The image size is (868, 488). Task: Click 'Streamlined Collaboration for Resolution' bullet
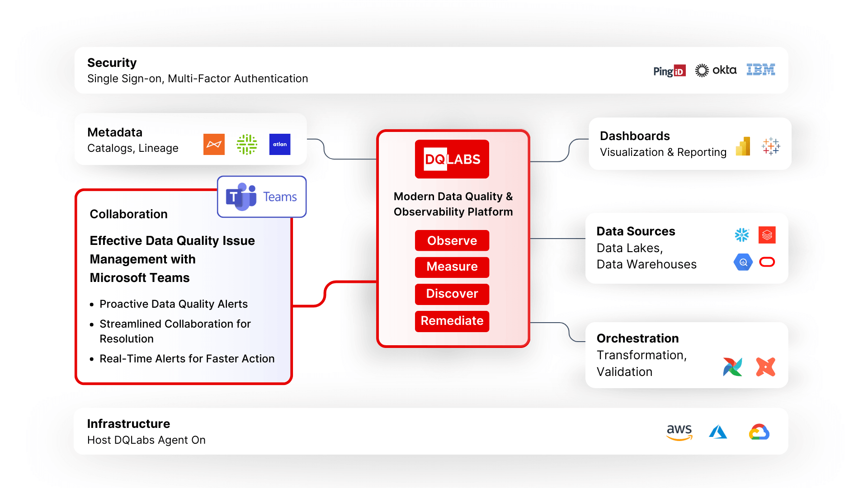[175, 331]
